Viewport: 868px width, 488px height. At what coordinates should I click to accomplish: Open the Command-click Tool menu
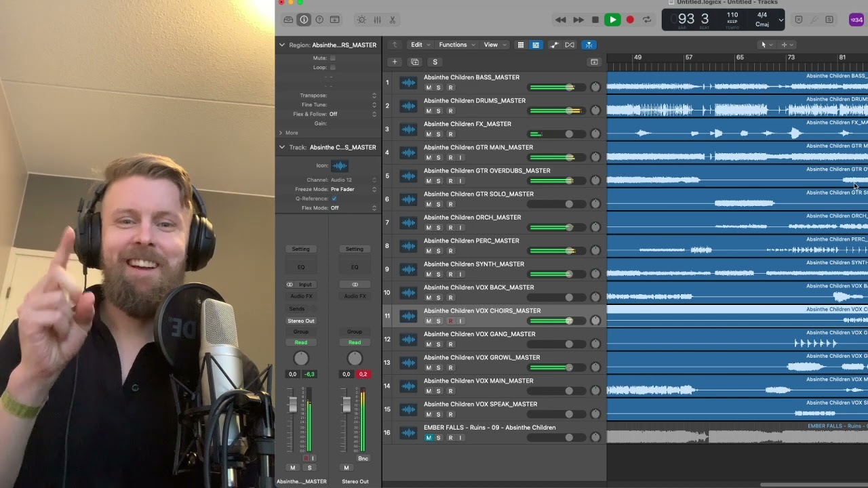[x=787, y=45]
